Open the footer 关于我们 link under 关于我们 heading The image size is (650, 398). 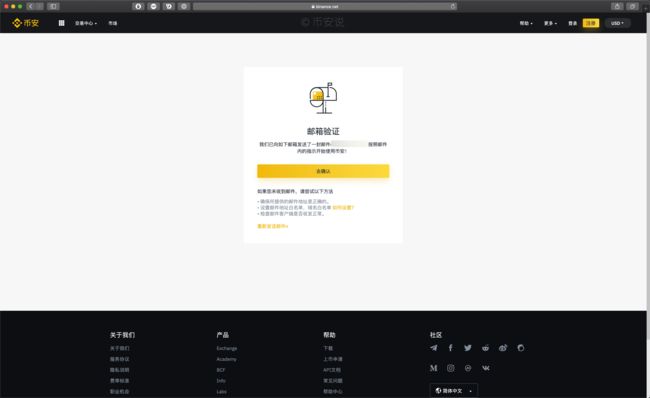point(120,348)
